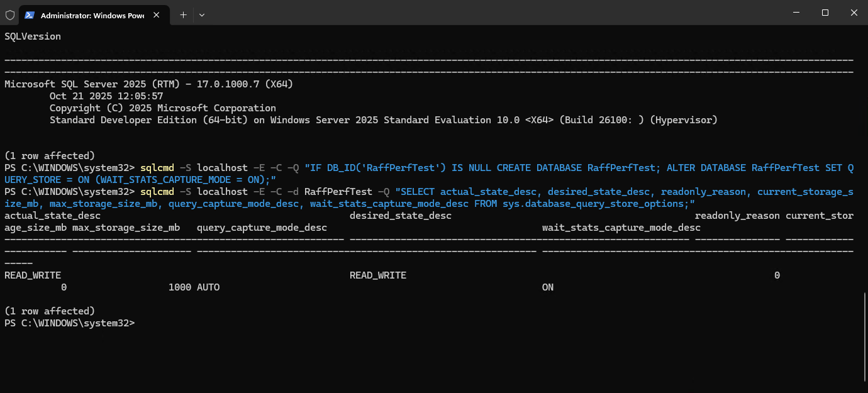The image size is (868, 393).
Task: Click the SQLVersion column header text
Action: (x=33, y=36)
